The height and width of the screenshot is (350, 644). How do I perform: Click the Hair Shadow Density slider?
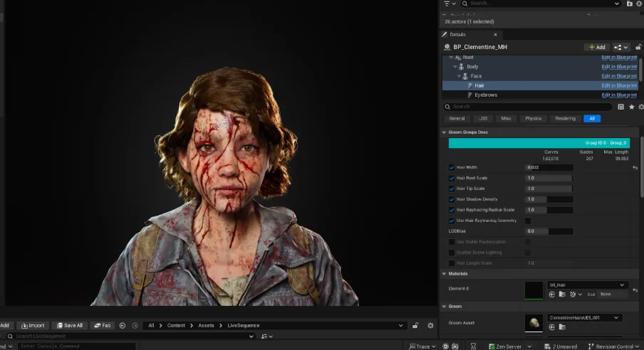549,199
